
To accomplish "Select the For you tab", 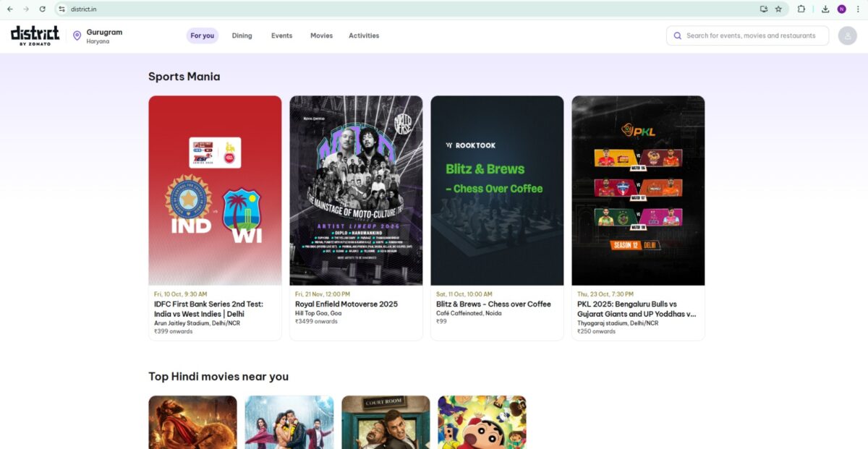I will pos(203,35).
